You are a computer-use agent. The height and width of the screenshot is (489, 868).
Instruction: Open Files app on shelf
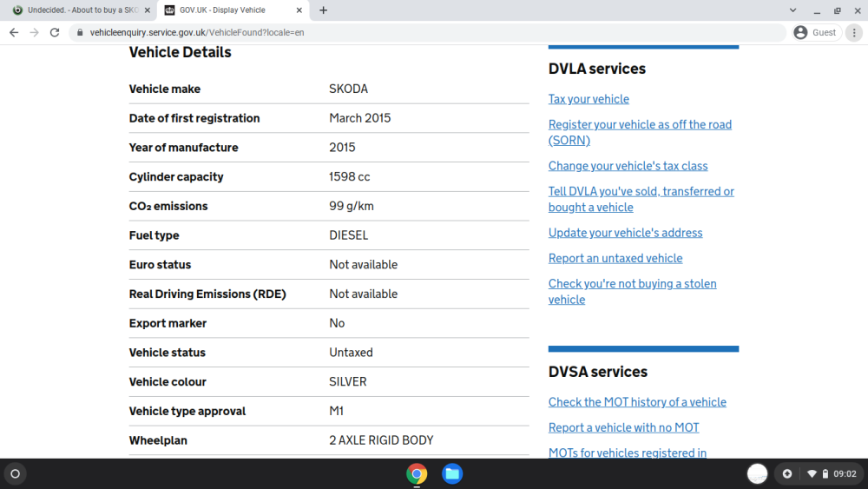click(452, 474)
